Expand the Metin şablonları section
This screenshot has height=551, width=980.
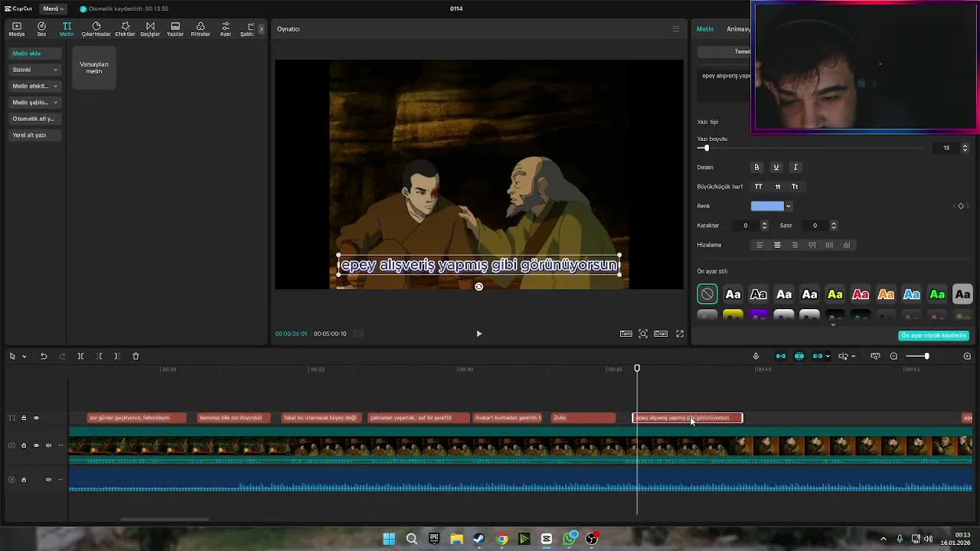[x=34, y=102]
